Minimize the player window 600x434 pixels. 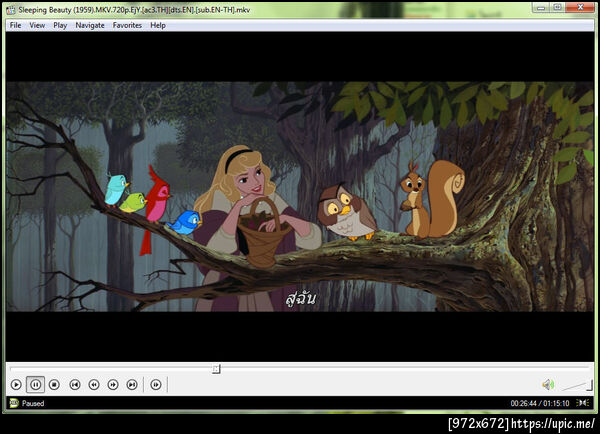click(x=541, y=7)
